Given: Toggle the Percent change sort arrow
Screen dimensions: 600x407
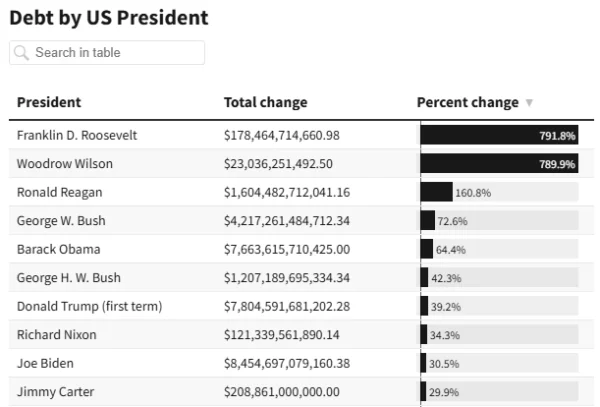Looking at the screenshot, I should [x=529, y=103].
